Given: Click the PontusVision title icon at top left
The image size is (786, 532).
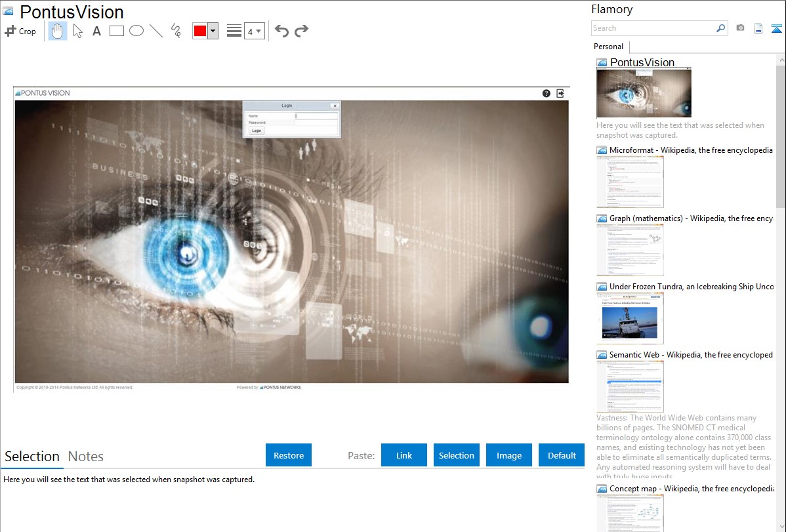Looking at the screenshot, I should (8, 11).
